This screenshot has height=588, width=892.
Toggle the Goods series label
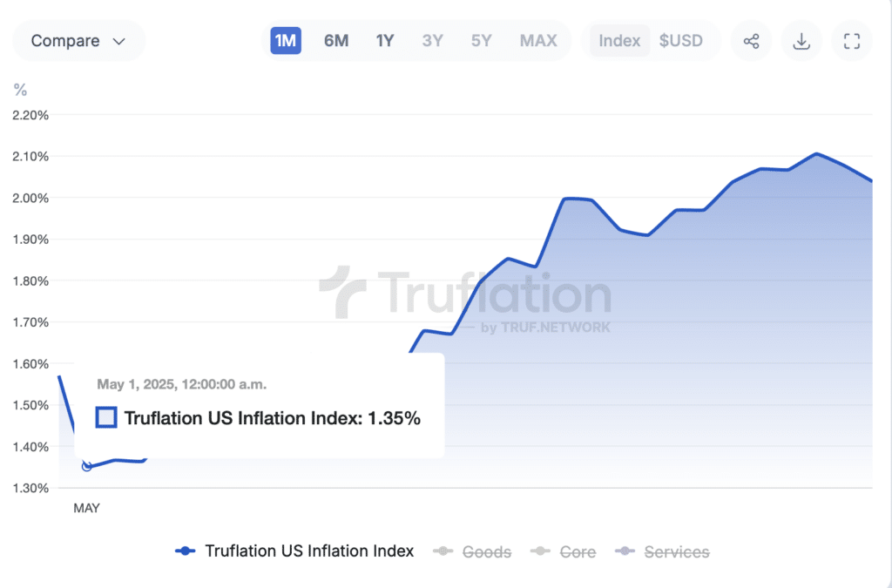tap(486, 551)
